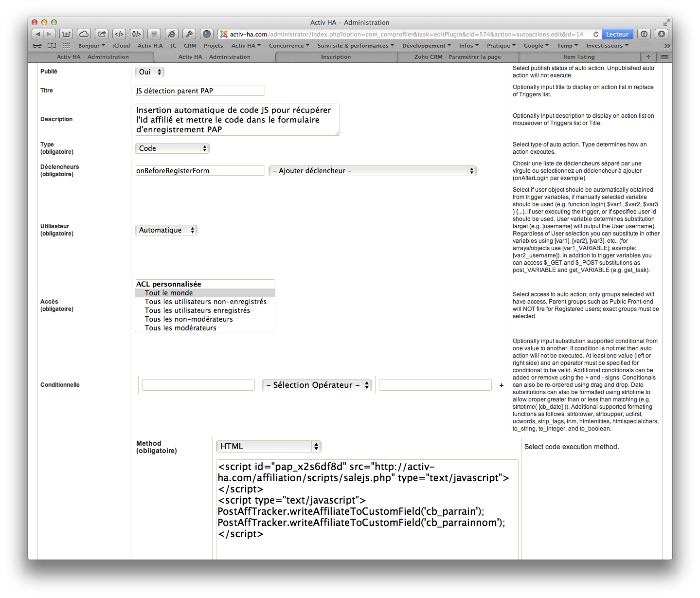This screenshot has width=700, height=598.
Task: Open the Publié Oui dropdown
Action: pos(149,72)
